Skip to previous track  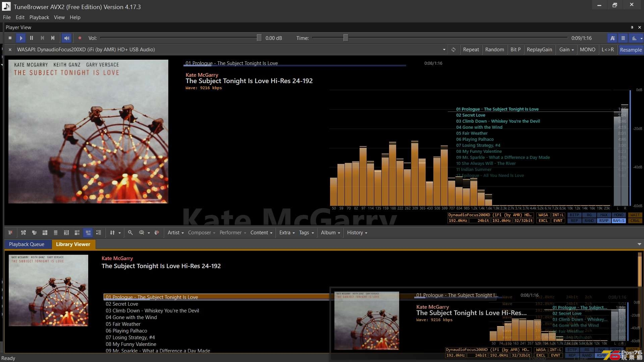42,38
